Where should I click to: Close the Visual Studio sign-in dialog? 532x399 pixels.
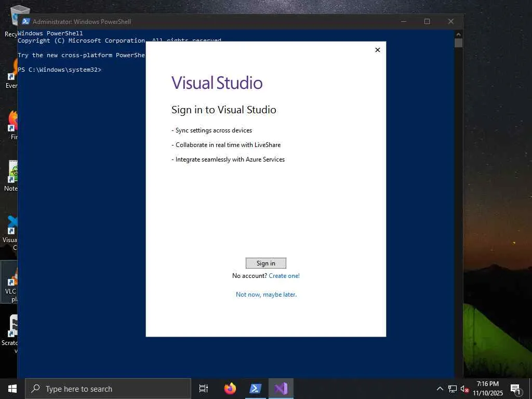tap(377, 50)
